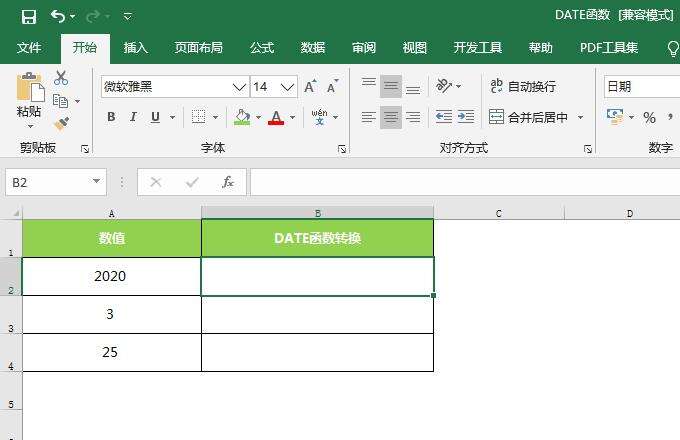This screenshot has width=680, height=440.
Task: Switch to the 插入 ribbon tab
Action: [136, 47]
